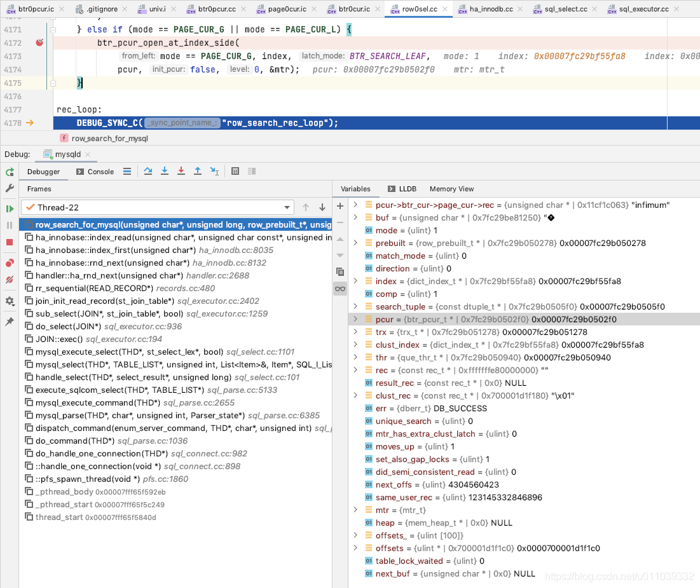
Task: Run to cursor
Action: [215, 172]
